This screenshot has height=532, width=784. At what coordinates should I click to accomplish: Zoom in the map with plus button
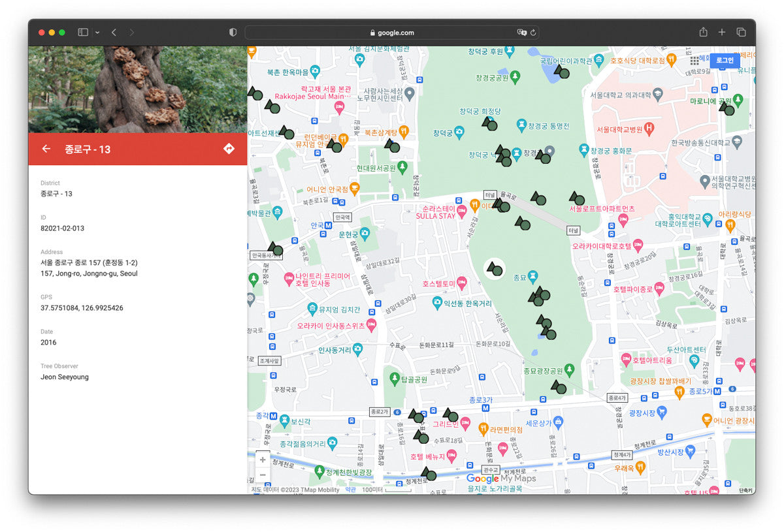(263, 460)
